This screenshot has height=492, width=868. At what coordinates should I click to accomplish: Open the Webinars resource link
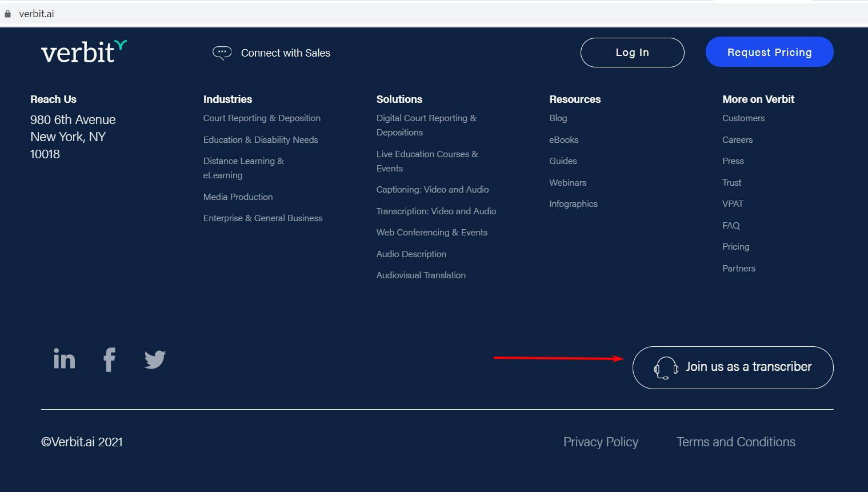point(567,183)
